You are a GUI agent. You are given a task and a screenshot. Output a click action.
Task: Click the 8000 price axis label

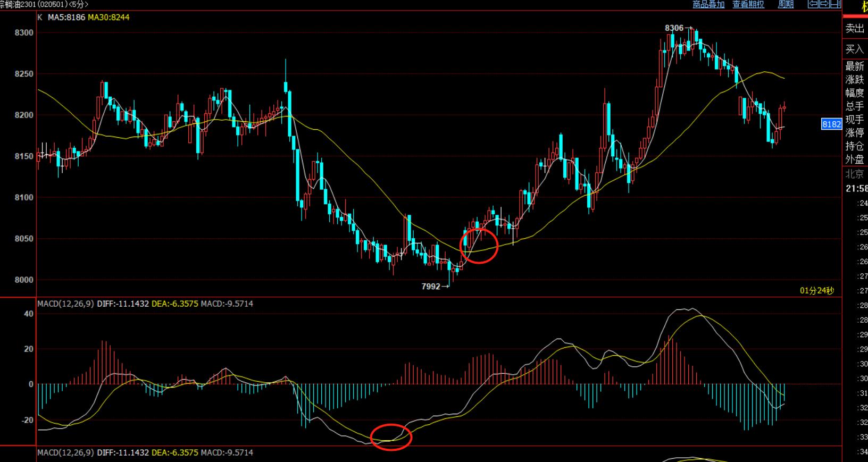24,280
